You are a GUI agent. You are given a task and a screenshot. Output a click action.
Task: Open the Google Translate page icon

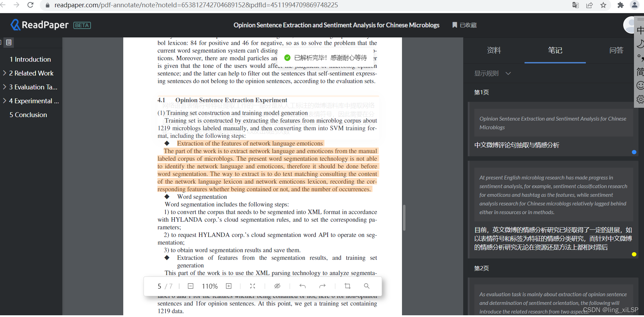[575, 5]
